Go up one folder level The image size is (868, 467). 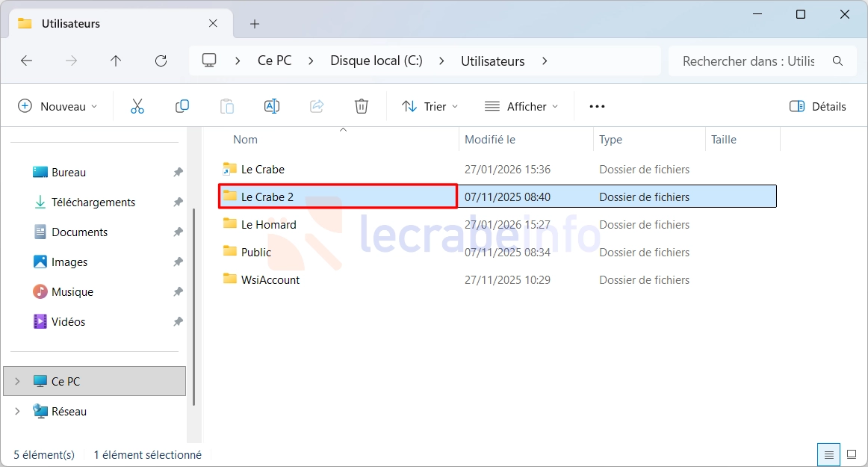pos(116,61)
